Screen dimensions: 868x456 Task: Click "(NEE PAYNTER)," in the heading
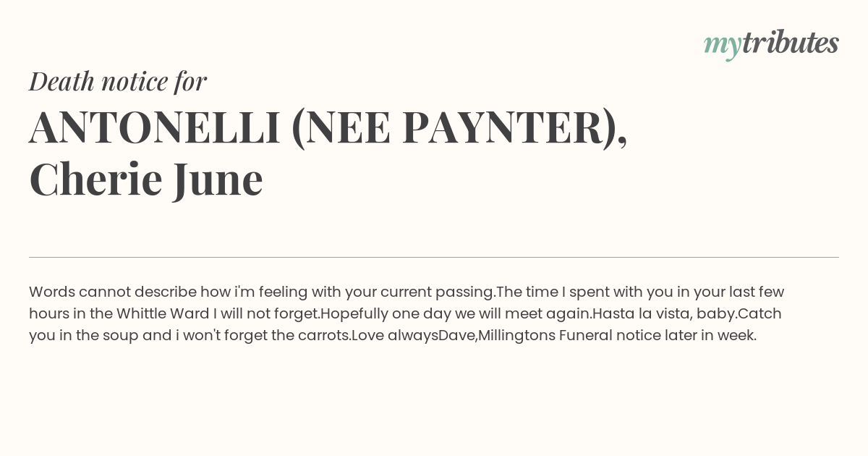(x=459, y=129)
